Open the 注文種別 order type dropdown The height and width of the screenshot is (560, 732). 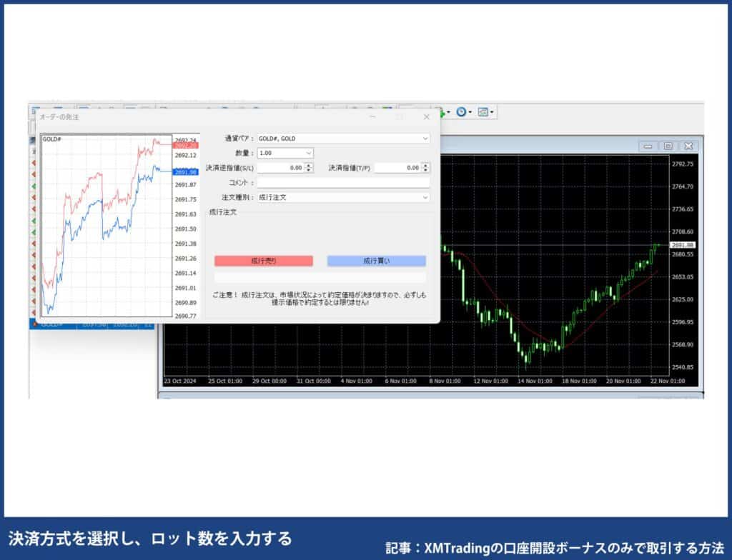pos(425,197)
